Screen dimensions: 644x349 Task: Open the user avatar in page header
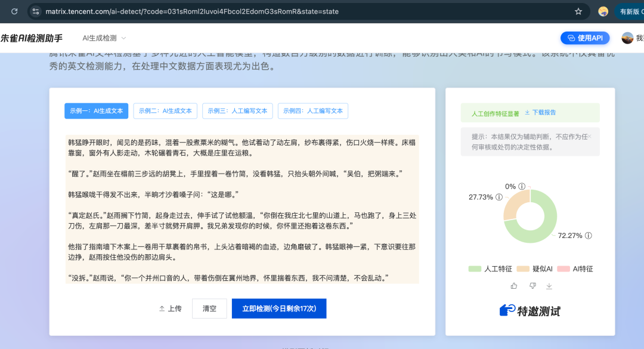(x=627, y=38)
